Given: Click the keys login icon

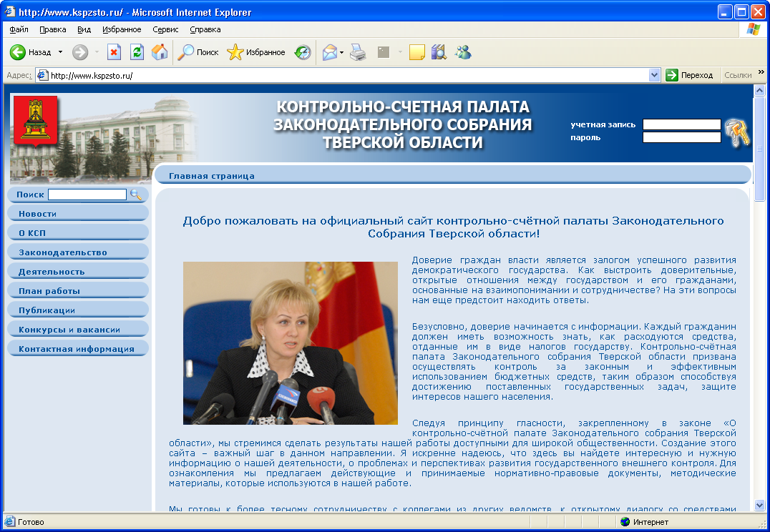Looking at the screenshot, I should coord(736,132).
